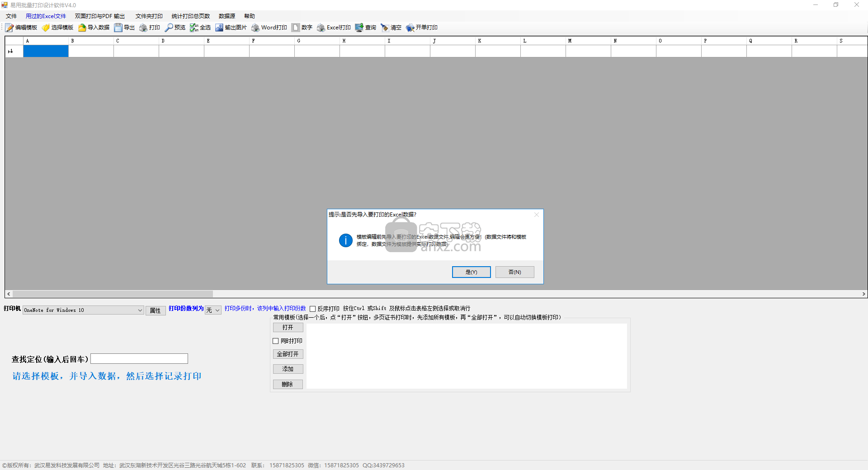This screenshot has width=868, height=470.
Task: Confirm the dialog with 是(Y)
Action: [471, 272]
